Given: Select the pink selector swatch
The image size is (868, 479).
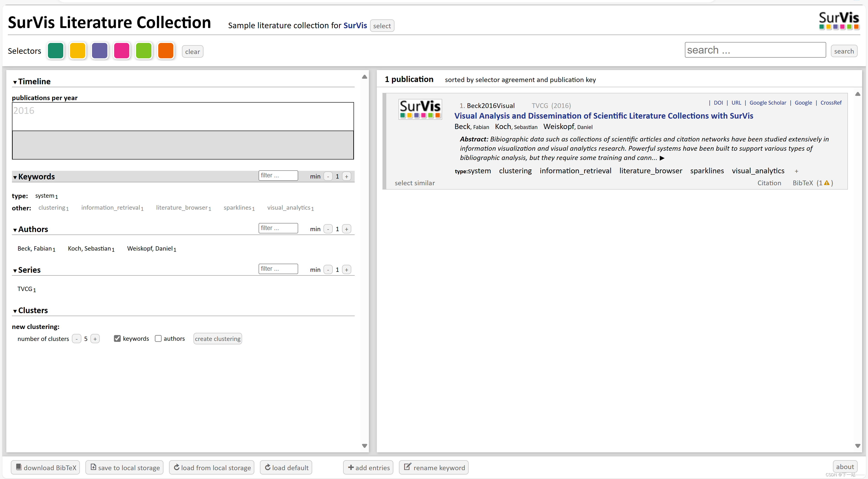Looking at the screenshot, I should pos(122,51).
